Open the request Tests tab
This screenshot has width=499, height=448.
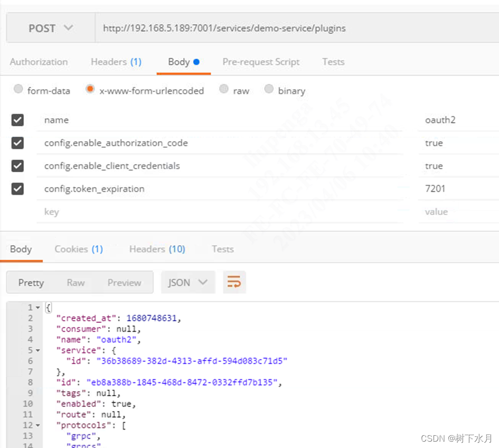(333, 62)
